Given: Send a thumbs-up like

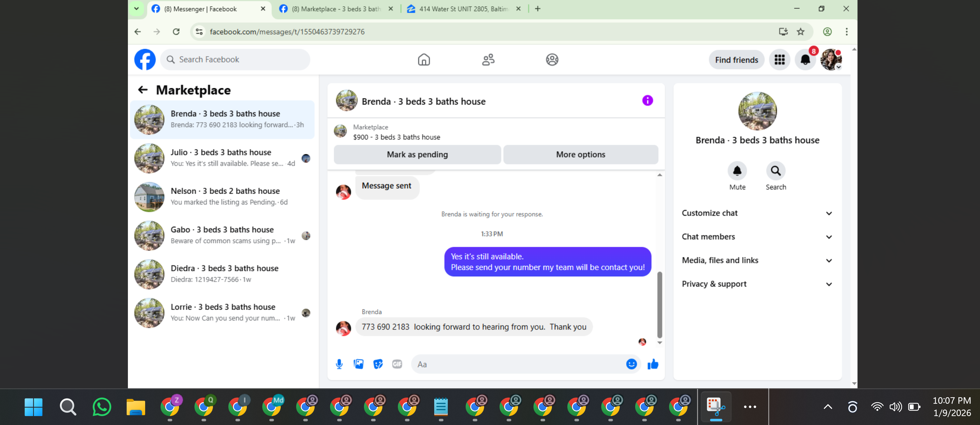Looking at the screenshot, I should pyautogui.click(x=653, y=364).
